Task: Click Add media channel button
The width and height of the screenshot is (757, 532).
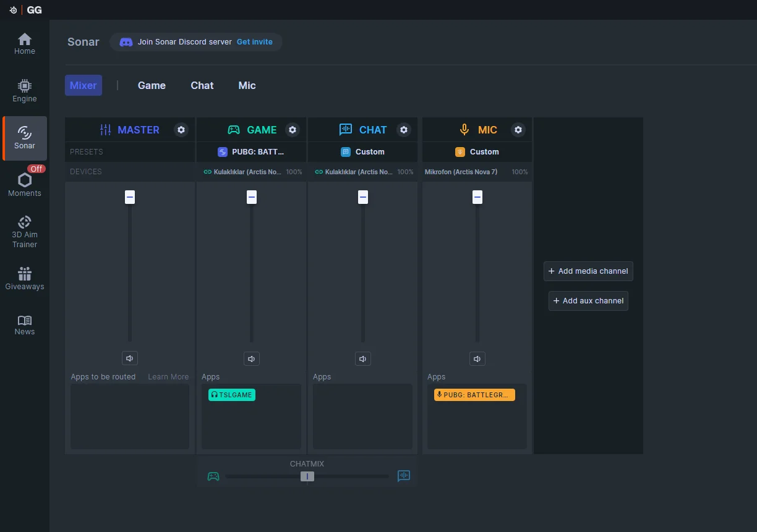Action: click(x=588, y=271)
